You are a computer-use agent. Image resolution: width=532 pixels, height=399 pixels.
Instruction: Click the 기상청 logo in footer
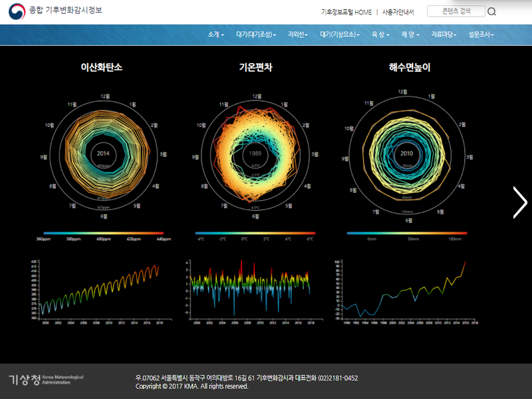point(45,379)
